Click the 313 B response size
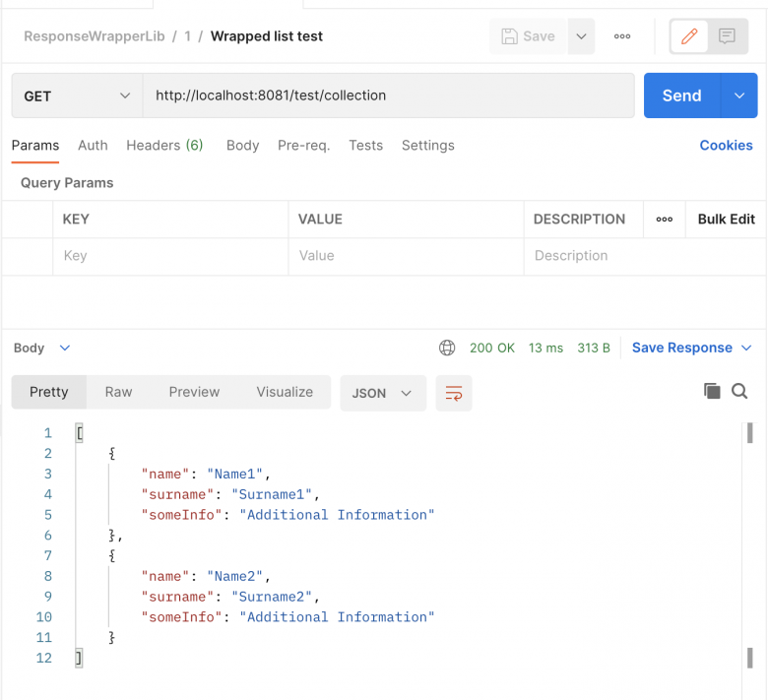 593,348
